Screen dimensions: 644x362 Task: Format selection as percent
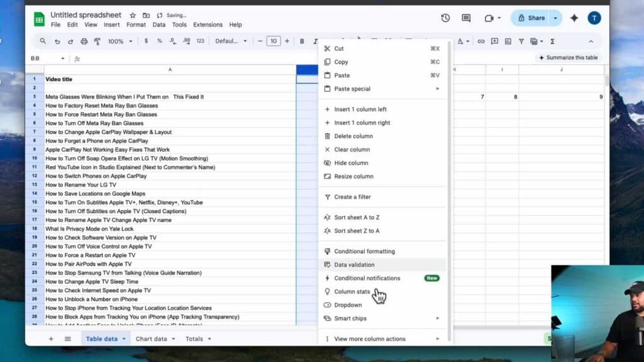pos(159,41)
